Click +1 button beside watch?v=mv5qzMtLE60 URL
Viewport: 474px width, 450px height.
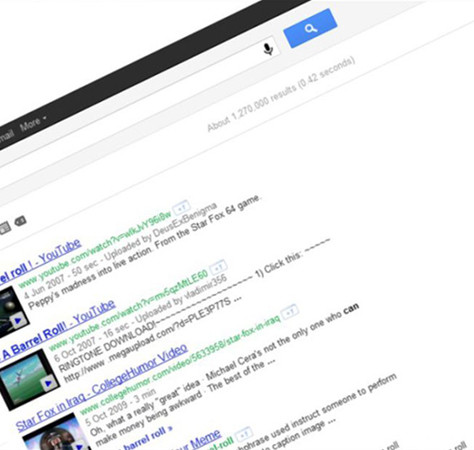click(218, 268)
